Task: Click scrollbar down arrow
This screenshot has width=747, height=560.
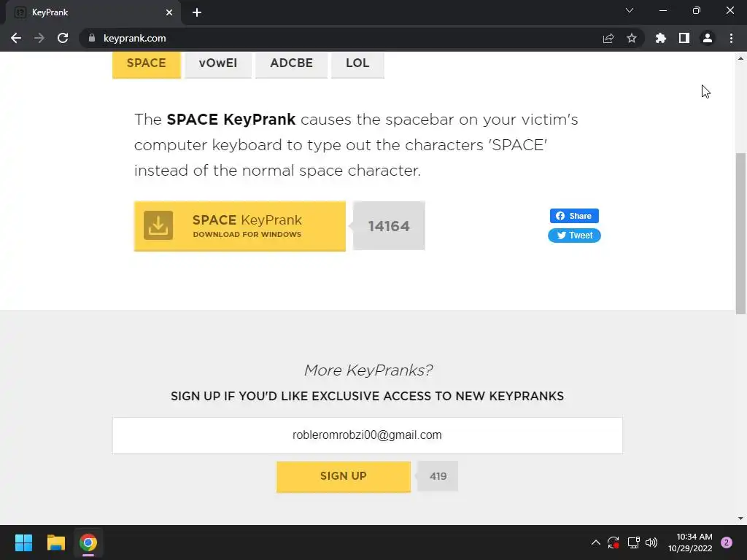Action: point(740,518)
